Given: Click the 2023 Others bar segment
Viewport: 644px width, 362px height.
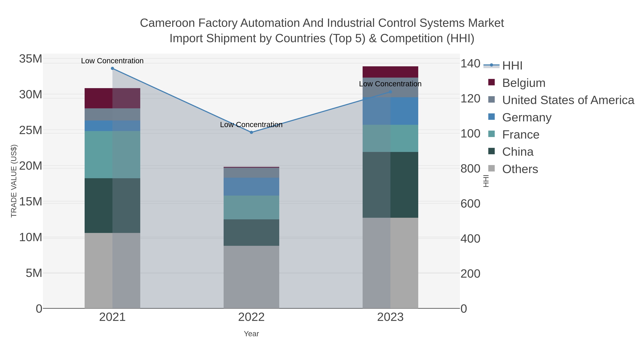Looking at the screenshot, I should coord(390,263).
